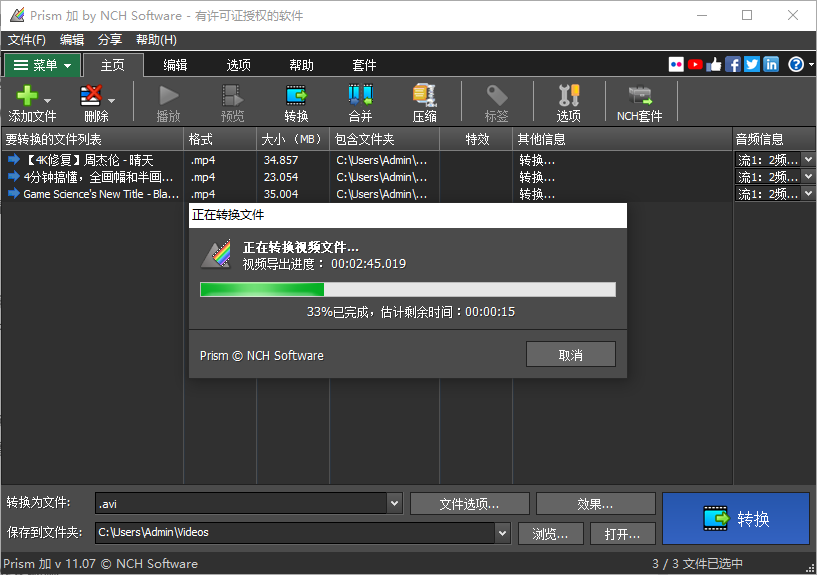Click the LinkedIn share icon
Image resolution: width=817 pixels, height=575 pixels.
click(x=771, y=64)
